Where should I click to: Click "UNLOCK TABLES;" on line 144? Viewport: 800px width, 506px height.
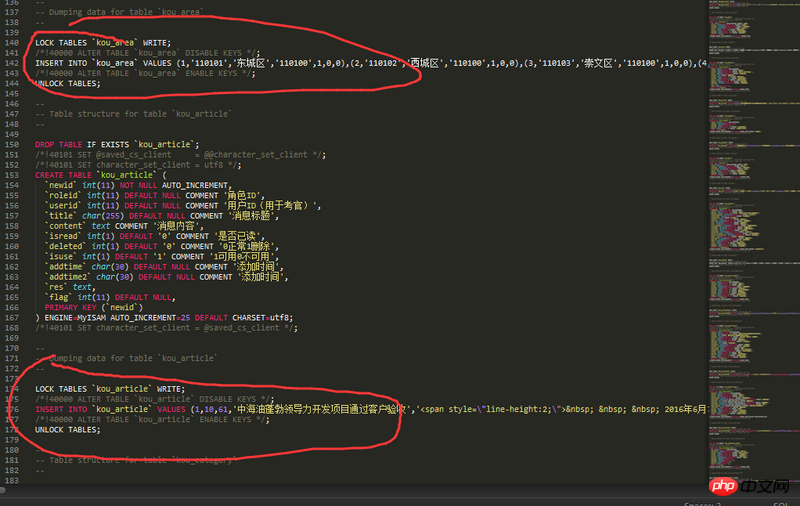point(68,84)
